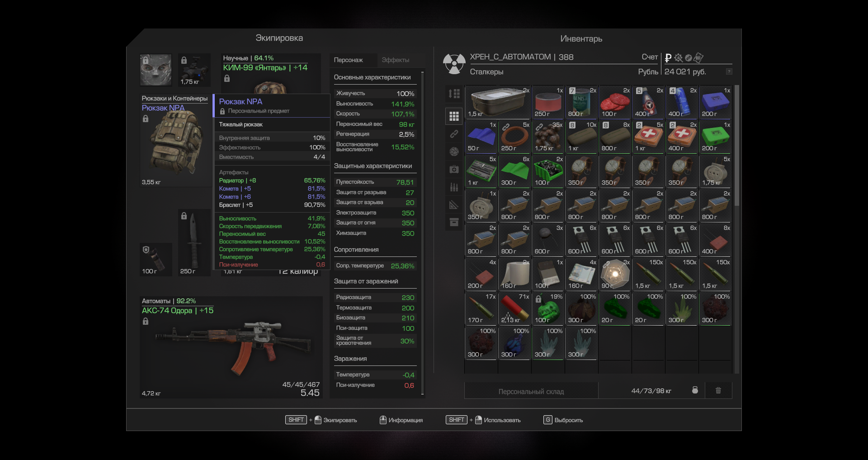Select the green cloth item 6x

point(514,171)
